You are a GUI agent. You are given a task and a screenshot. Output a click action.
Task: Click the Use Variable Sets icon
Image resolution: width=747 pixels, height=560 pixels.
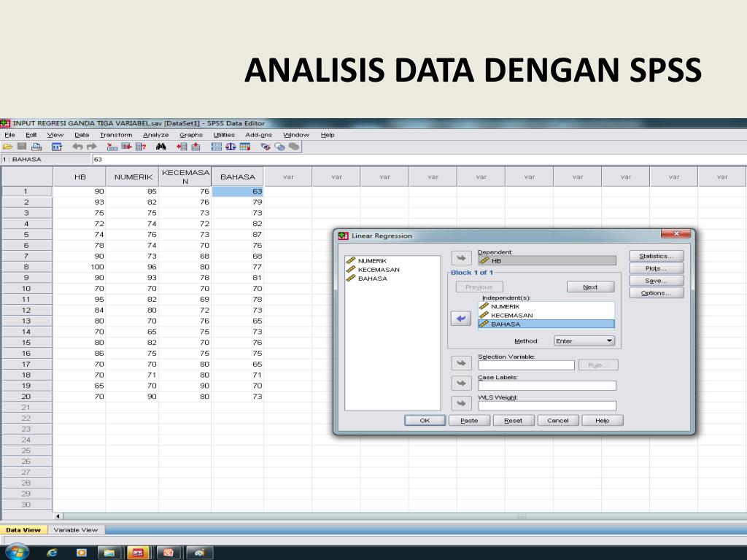click(279, 147)
